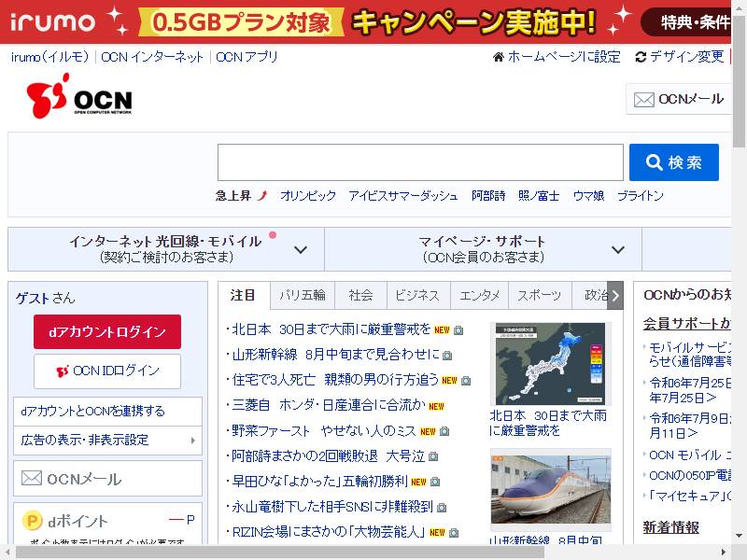Click the scrollbar right arrow at the bottom
Viewport: 747px width, 560px height.
(x=723, y=553)
